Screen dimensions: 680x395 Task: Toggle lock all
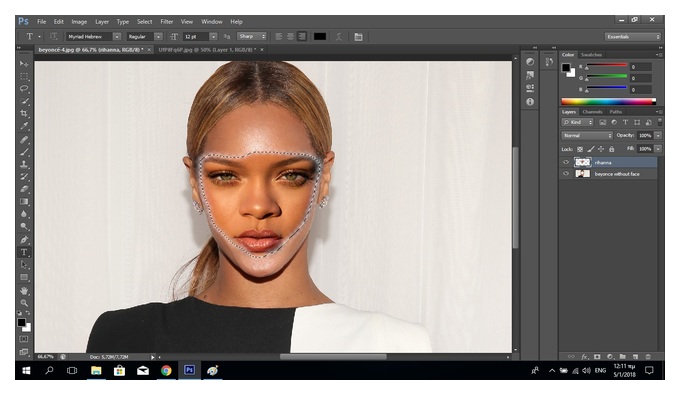(x=611, y=149)
